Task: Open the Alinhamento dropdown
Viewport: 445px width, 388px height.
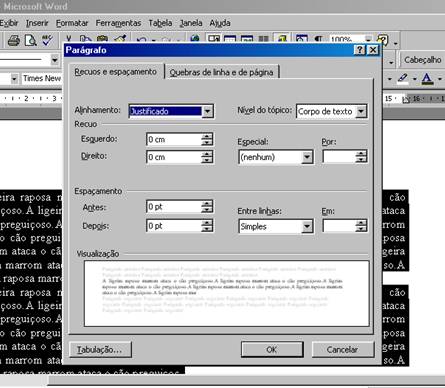Action: tap(207, 111)
